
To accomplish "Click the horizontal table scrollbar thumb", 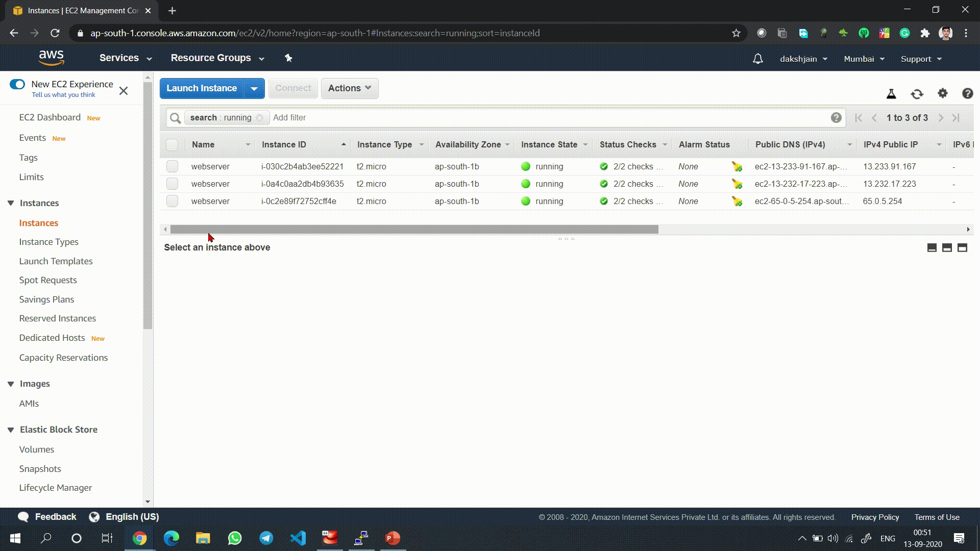I will point(414,230).
